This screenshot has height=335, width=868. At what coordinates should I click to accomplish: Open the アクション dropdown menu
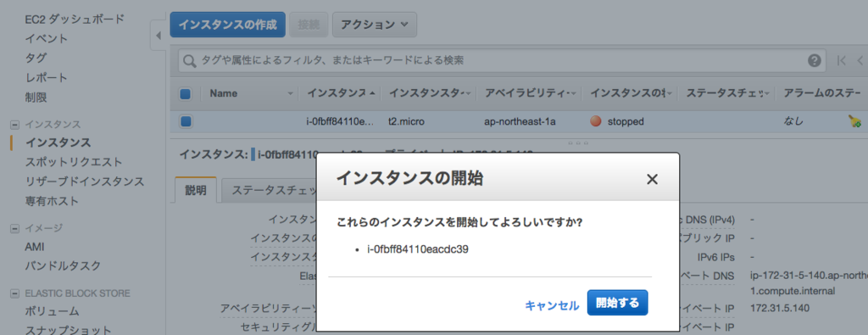[374, 25]
